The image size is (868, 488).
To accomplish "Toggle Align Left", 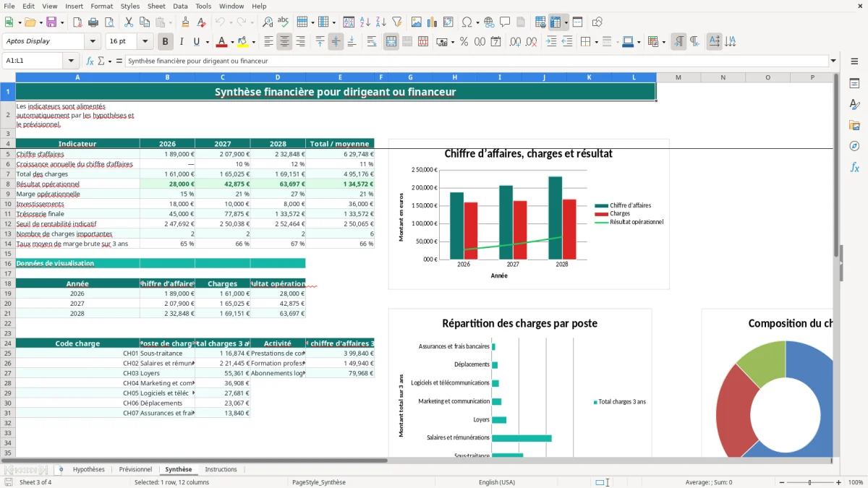I will coord(269,41).
